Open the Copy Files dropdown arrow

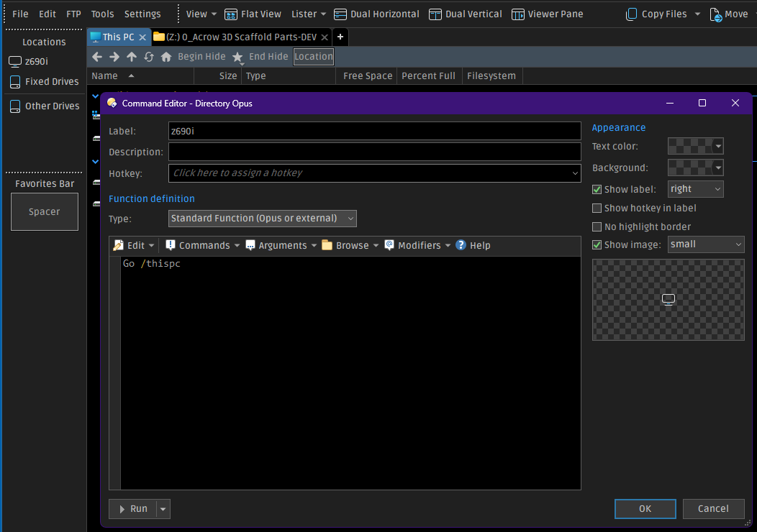click(697, 14)
